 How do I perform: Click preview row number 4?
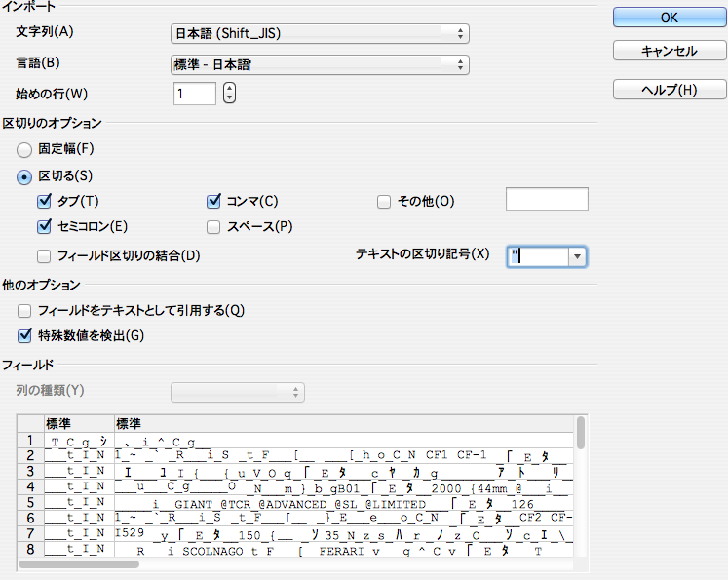point(30,486)
